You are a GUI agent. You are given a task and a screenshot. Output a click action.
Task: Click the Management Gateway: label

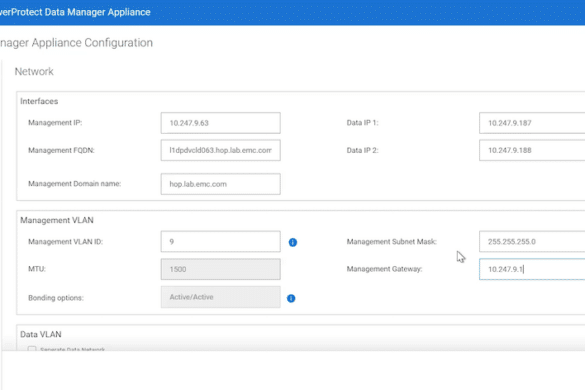click(384, 269)
